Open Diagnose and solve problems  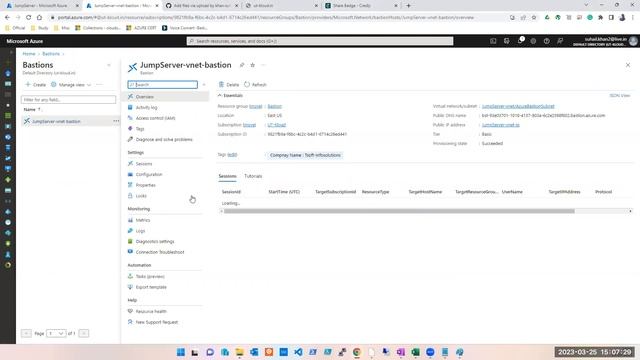(x=164, y=139)
